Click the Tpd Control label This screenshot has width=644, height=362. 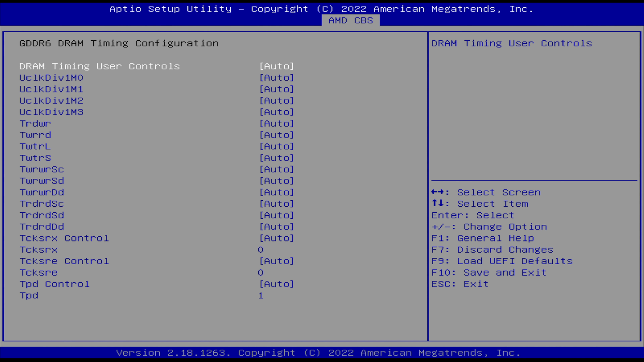point(55,284)
